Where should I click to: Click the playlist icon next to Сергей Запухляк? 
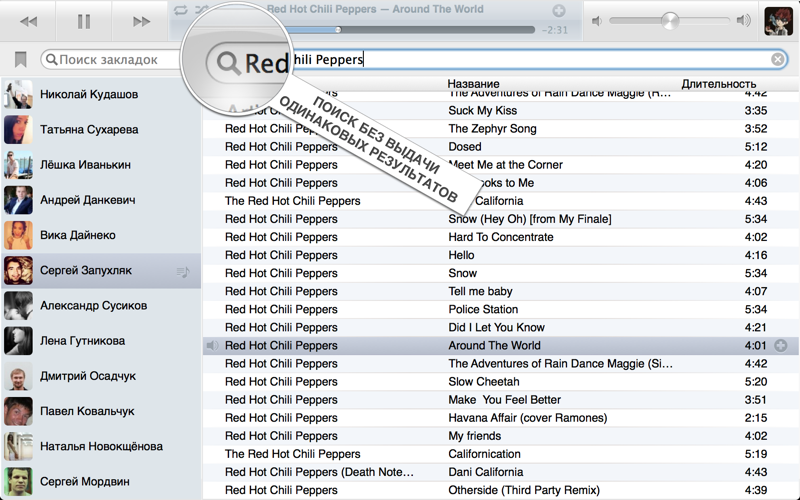(183, 272)
